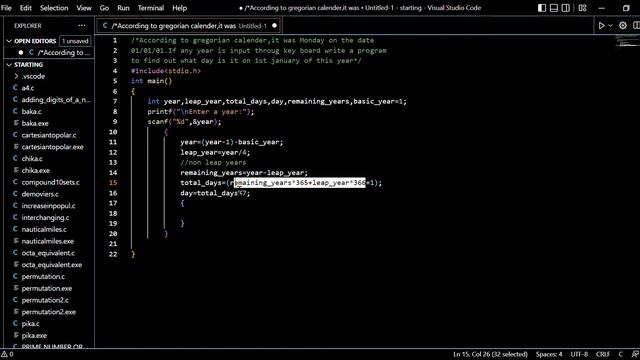Open nauticalmiles.exe file
Screen dimensions: 640x360
tap(49, 241)
